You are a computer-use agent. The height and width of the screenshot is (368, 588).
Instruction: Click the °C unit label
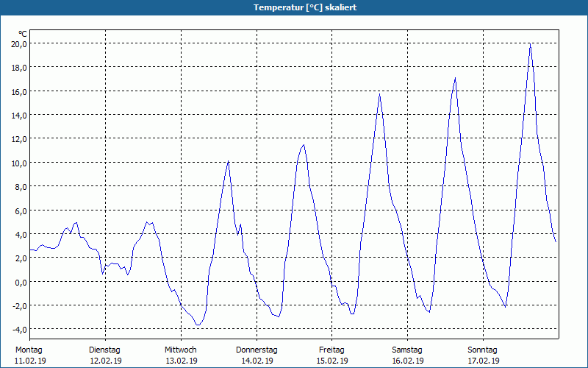coord(23,35)
